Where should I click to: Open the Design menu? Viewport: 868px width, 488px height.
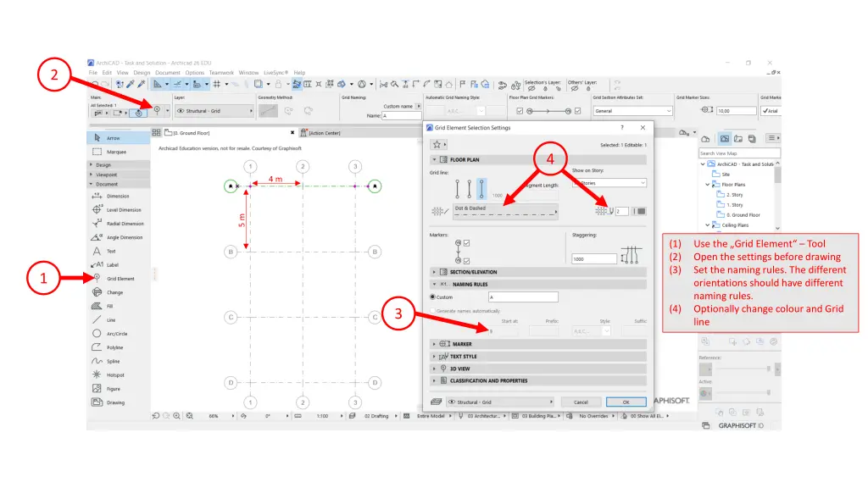click(142, 73)
